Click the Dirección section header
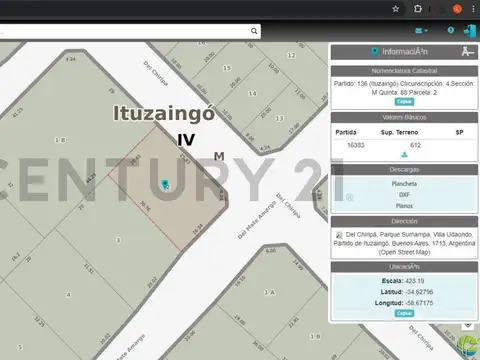 pos(404,221)
